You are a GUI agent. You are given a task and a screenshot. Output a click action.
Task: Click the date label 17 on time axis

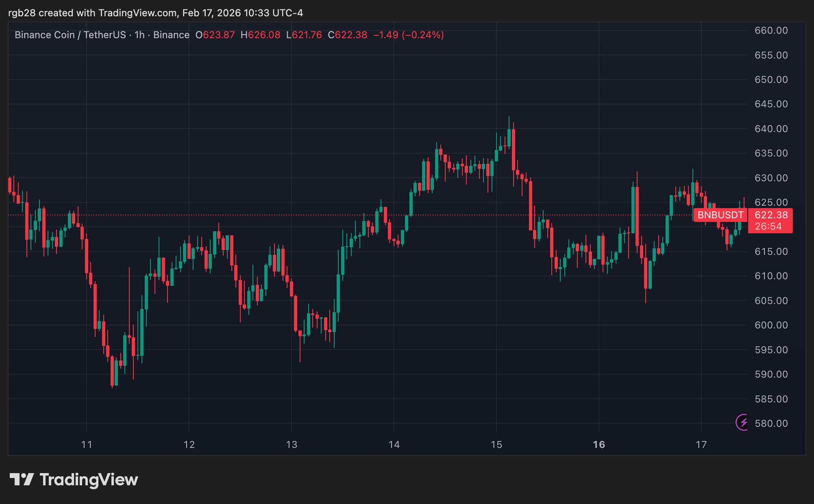[x=701, y=445]
